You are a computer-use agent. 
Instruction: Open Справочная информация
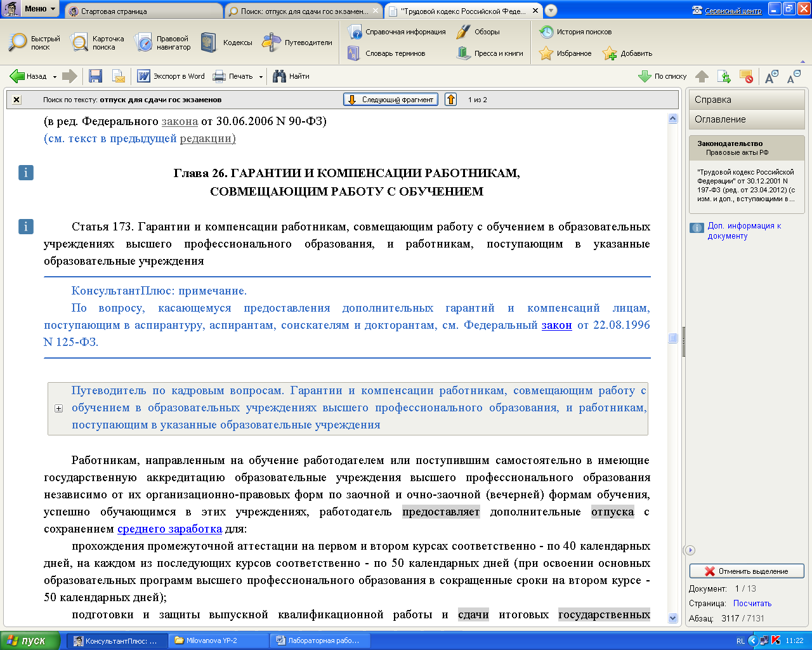(x=396, y=32)
